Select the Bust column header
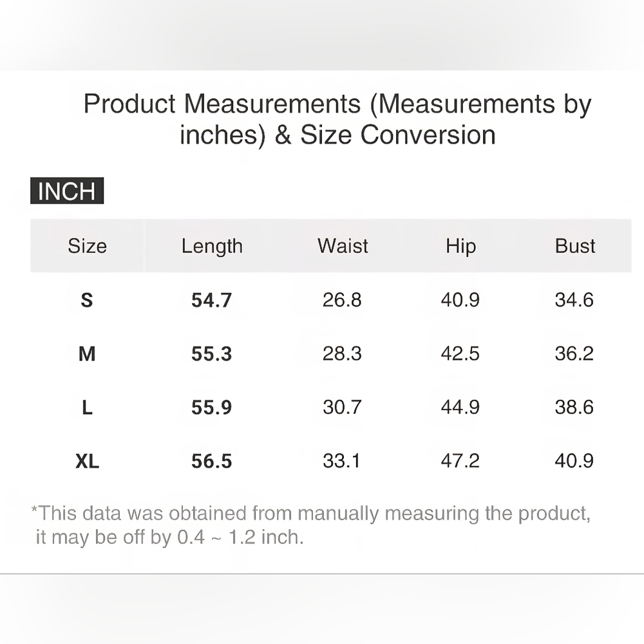 pyautogui.click(x=574, y=246)
